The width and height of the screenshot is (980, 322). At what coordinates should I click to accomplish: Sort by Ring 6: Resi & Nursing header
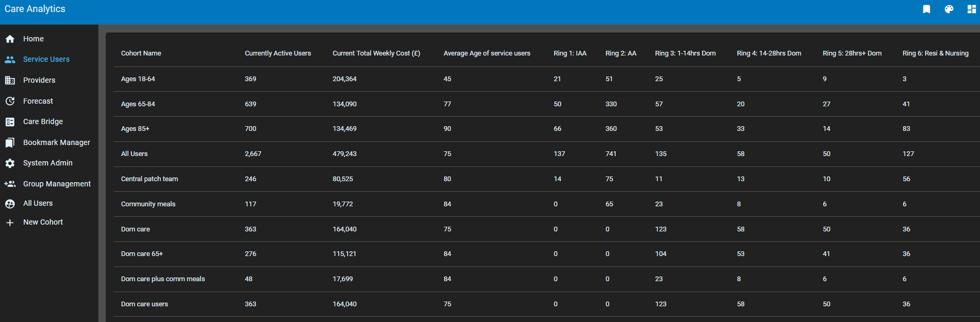coord(935,53)
